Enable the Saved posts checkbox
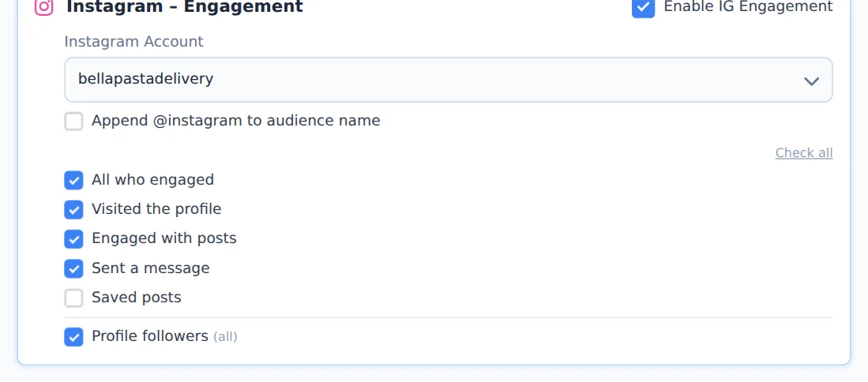Viewport: 868px width, 382px height. [73, 298]
